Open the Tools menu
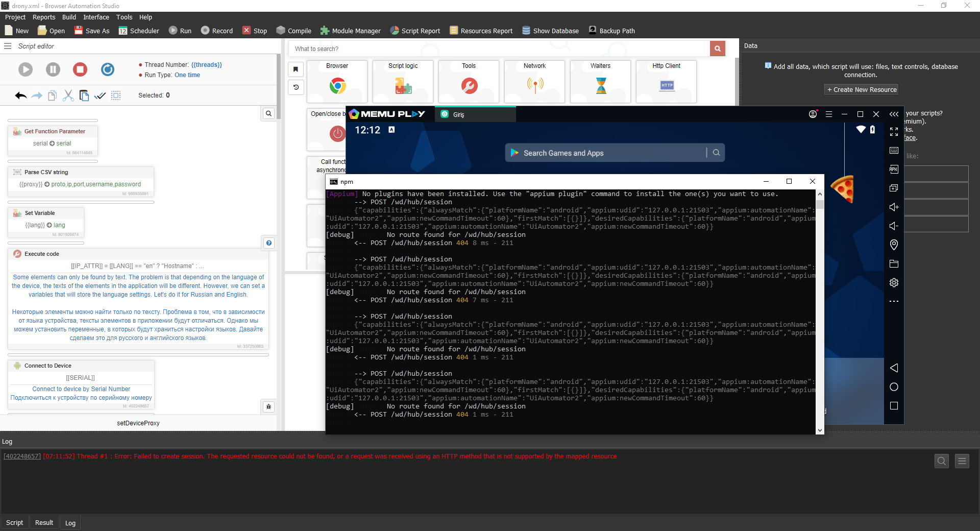 point(124,17)
